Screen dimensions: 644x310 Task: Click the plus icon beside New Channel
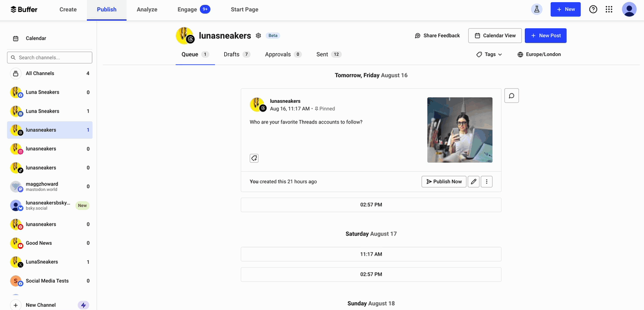16,305
